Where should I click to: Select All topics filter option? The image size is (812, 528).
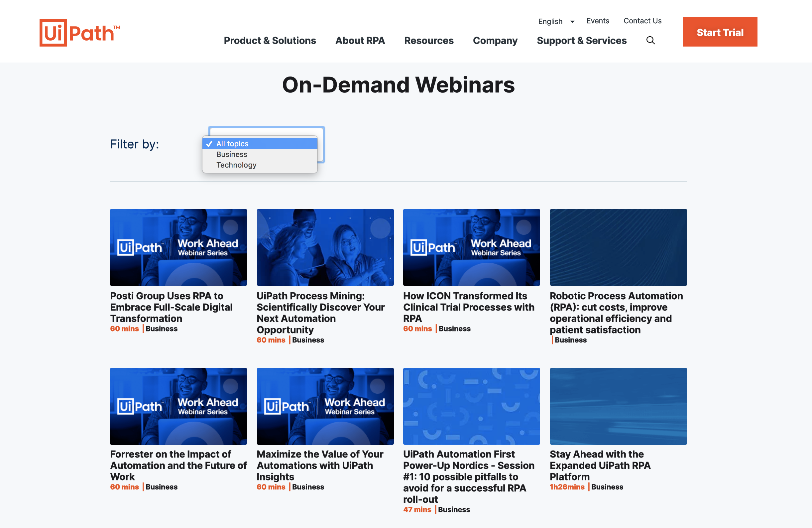pyautogui.click(x=260, y=144)
